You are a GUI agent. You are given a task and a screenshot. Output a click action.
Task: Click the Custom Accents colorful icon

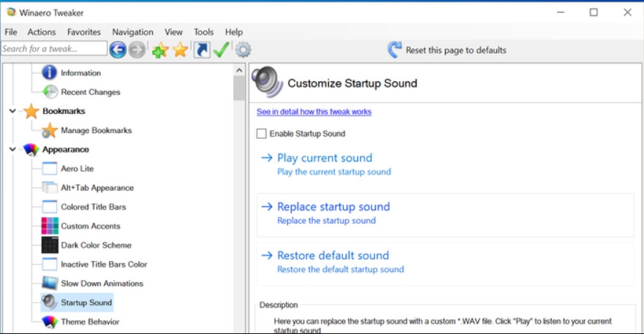pyautogui.click(x=50, y=226)
